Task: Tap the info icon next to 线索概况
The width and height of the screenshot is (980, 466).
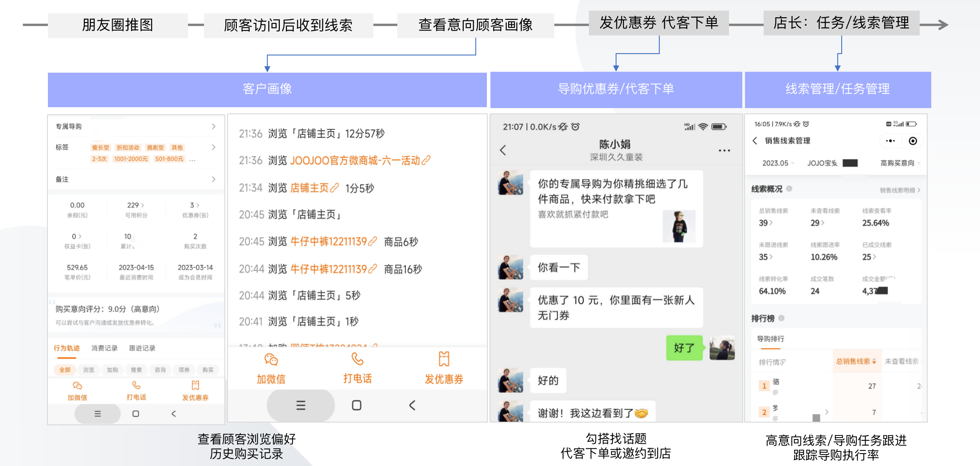Action: (789, 189)
